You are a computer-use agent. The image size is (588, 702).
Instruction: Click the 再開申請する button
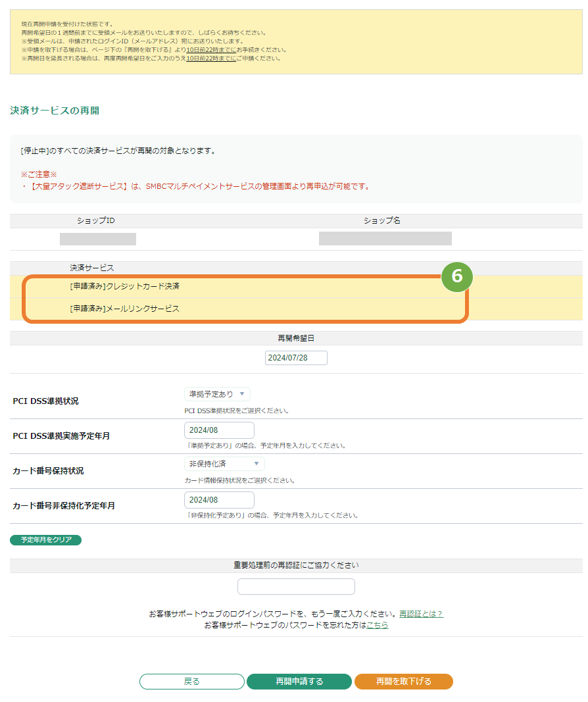[x=299, y=682]
